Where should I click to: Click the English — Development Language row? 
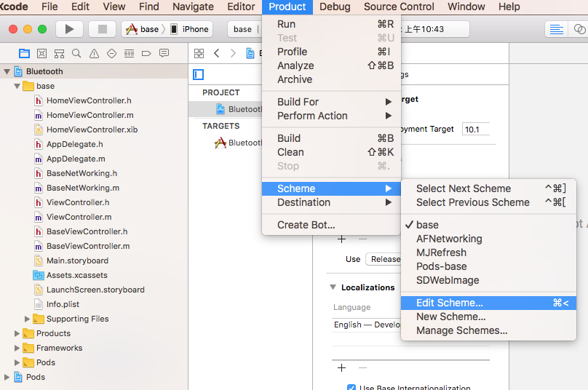[367, 325]
